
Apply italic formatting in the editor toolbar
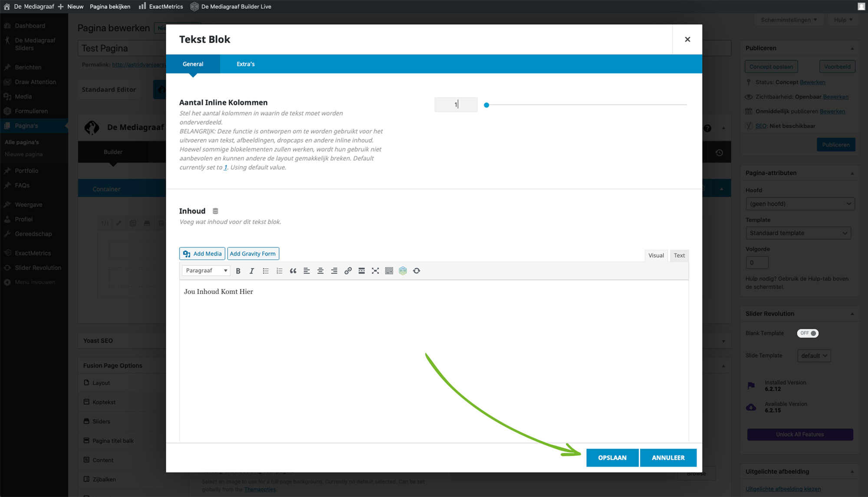252,271
